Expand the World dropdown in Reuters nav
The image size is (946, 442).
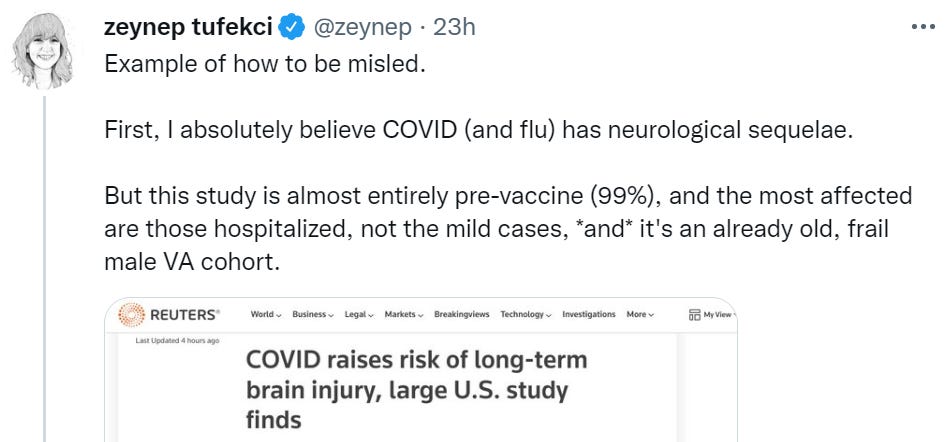tap(265, 315)
